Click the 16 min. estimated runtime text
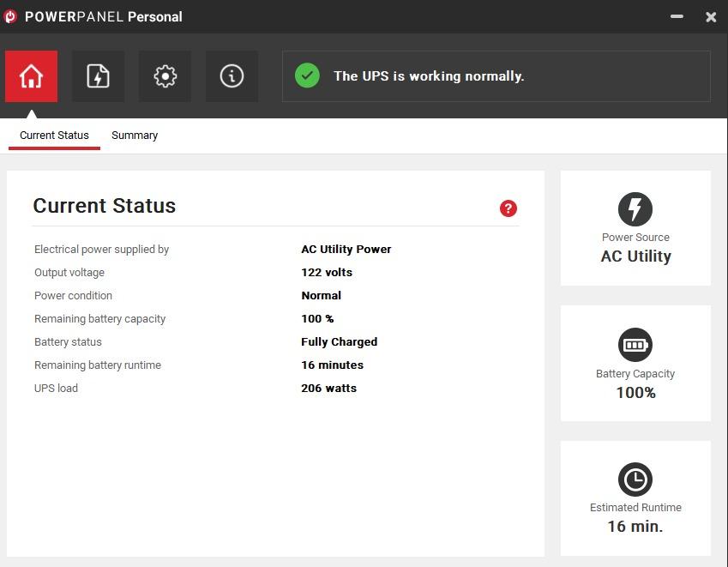The image size is (728, 567). (635, 527)
